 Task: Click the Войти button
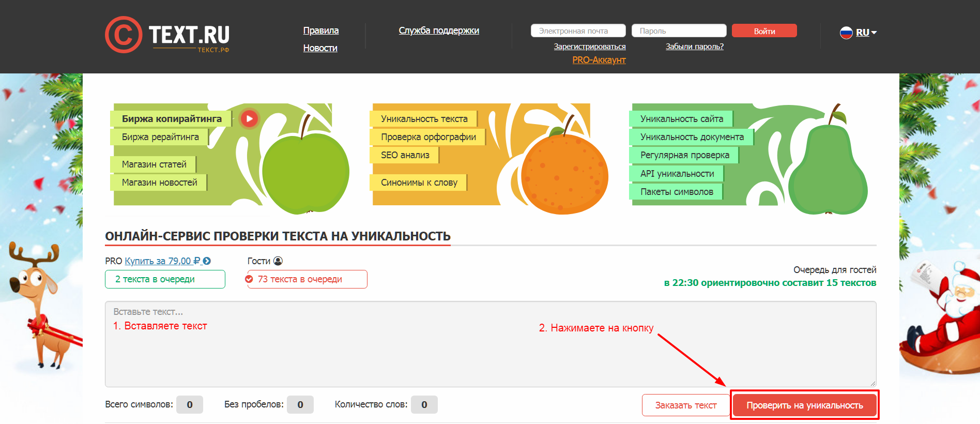[x=764, y=31]
